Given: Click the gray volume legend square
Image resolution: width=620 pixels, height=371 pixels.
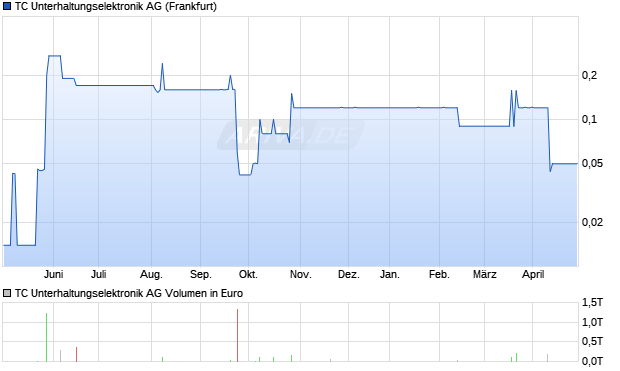Looking at the screenshot, I should pyautogui.click(x=6, y=293).
